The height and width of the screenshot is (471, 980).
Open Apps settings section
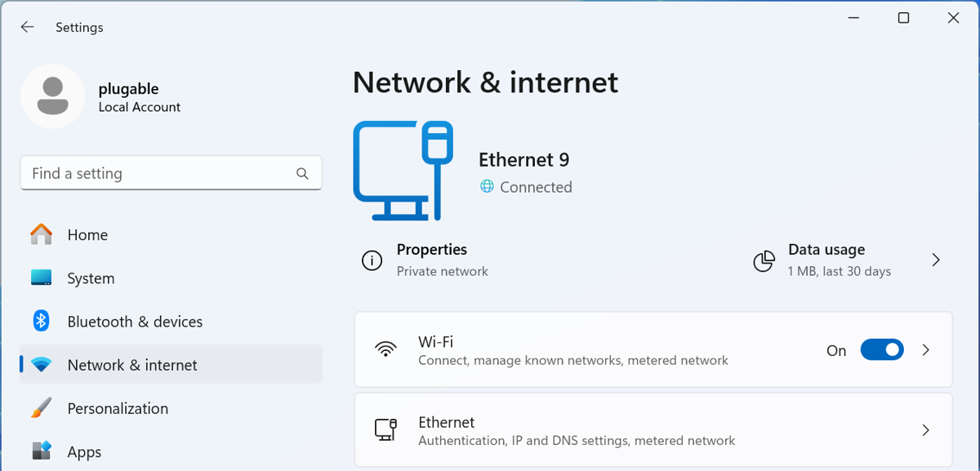pos(84,451)
